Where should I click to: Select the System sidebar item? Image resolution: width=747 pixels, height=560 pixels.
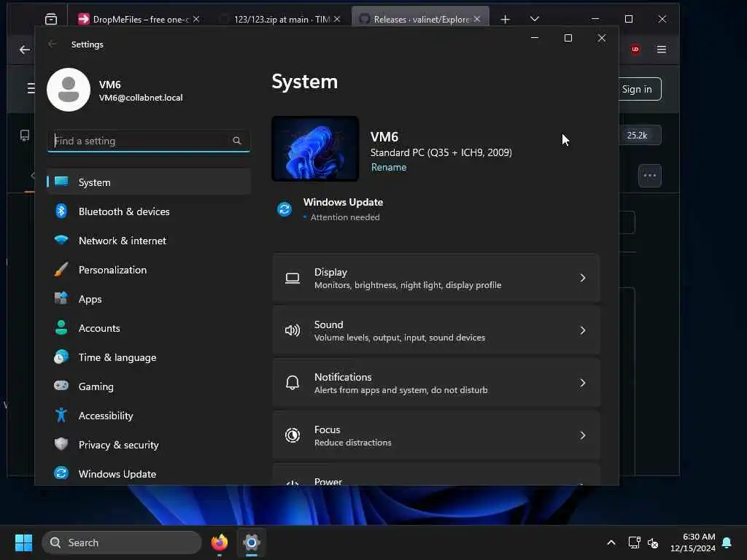point(149,182)
